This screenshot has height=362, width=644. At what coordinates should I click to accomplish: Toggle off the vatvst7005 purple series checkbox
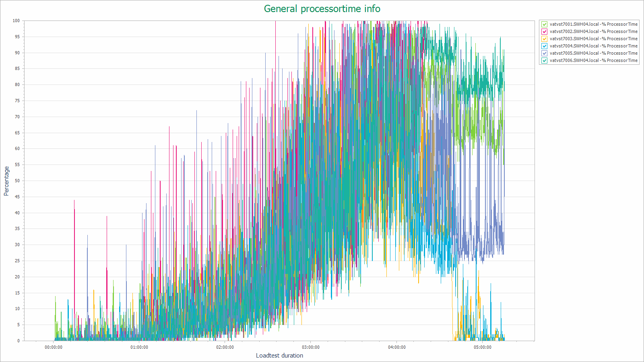pyautogui.click(x=545, y=53)
